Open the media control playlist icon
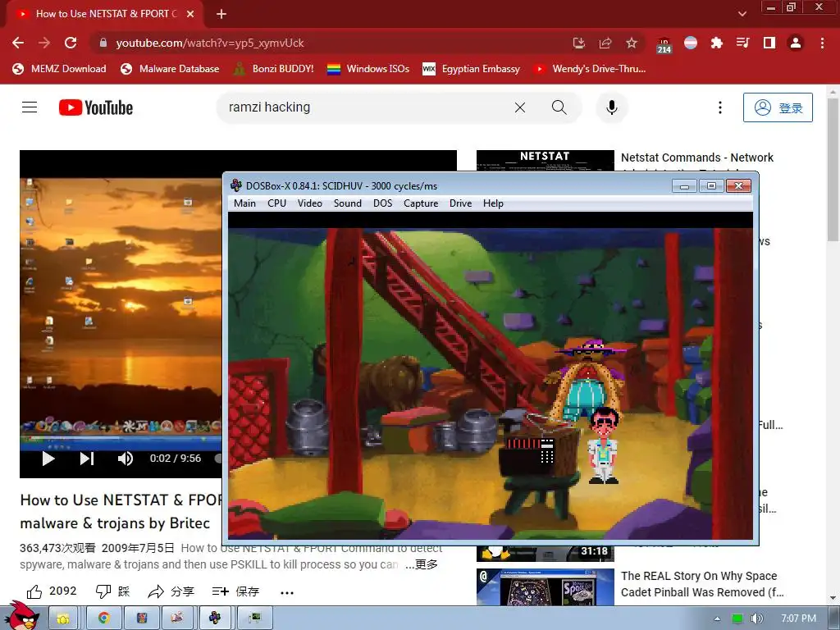The image size is (840, 630). click(743, 43)
